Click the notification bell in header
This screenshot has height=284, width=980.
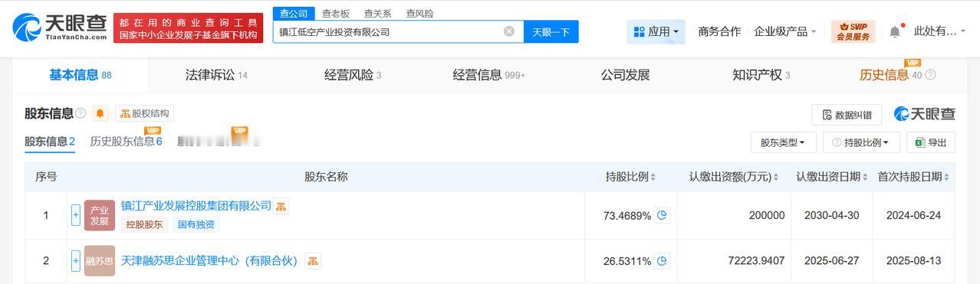[x=895, y=31]
